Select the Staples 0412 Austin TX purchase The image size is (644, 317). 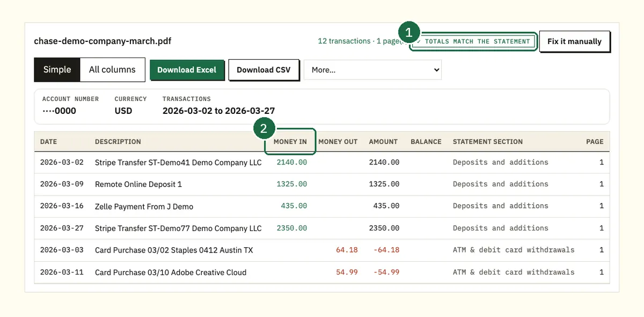pos(174,250)
